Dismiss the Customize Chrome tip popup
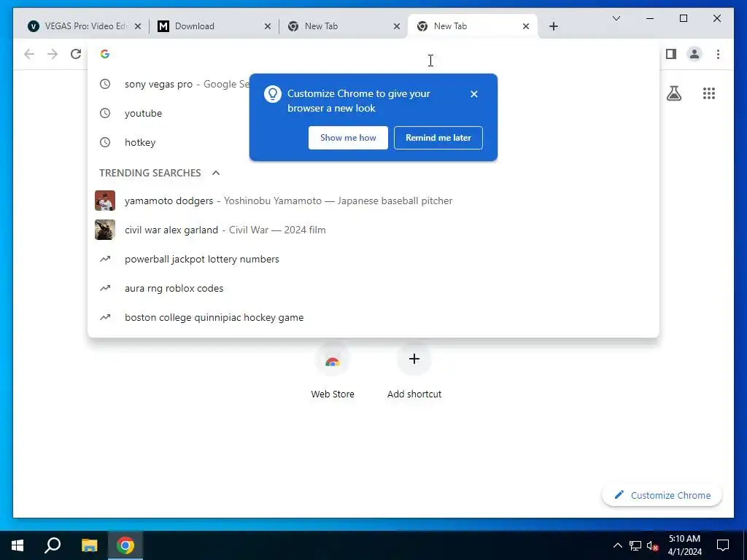747x560 pixels. tap(474, 94)
